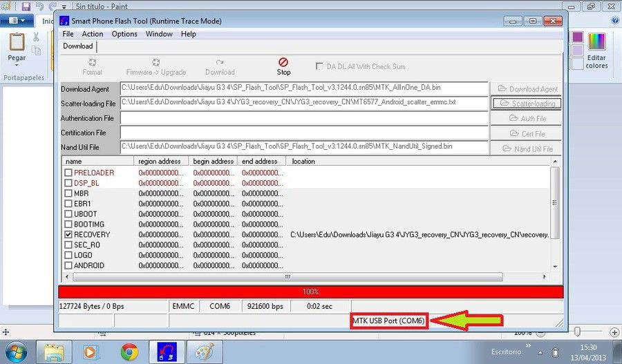Click Paint zoom slider handle

click(578, 332)
